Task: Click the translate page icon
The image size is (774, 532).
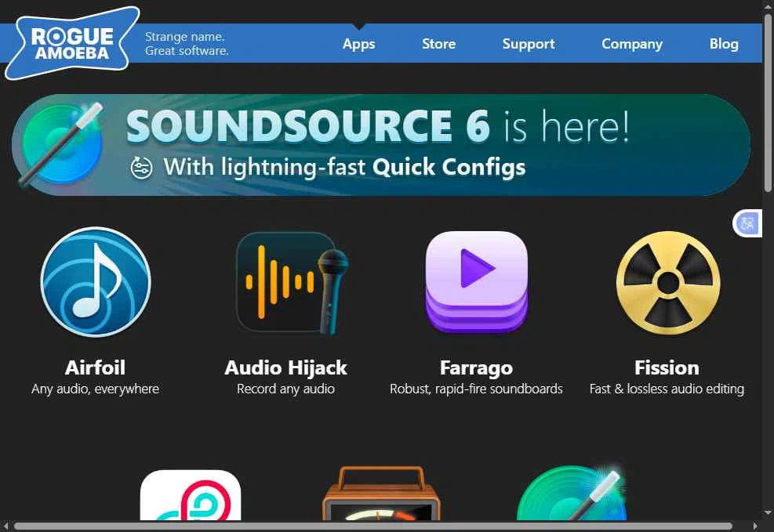Action: click(747, 223)
